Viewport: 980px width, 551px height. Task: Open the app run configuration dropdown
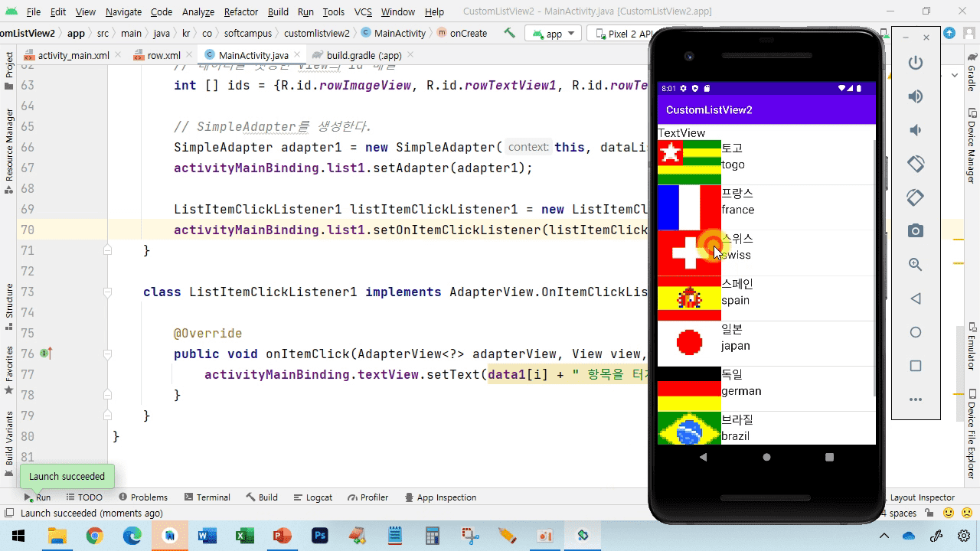[551, 34]
